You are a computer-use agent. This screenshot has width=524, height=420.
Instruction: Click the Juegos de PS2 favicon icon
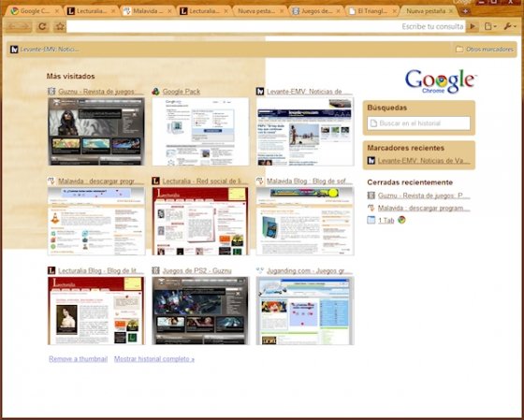pos(155,270)
